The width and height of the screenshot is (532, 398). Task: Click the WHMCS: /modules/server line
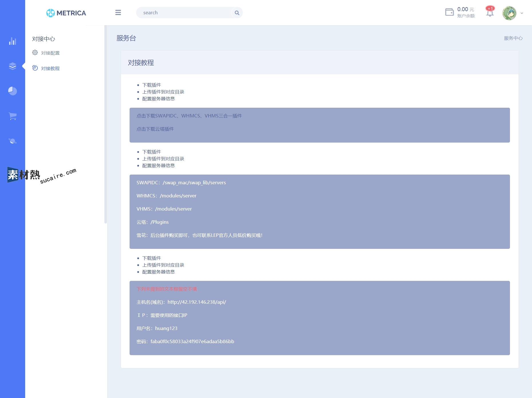click(166, 196)
